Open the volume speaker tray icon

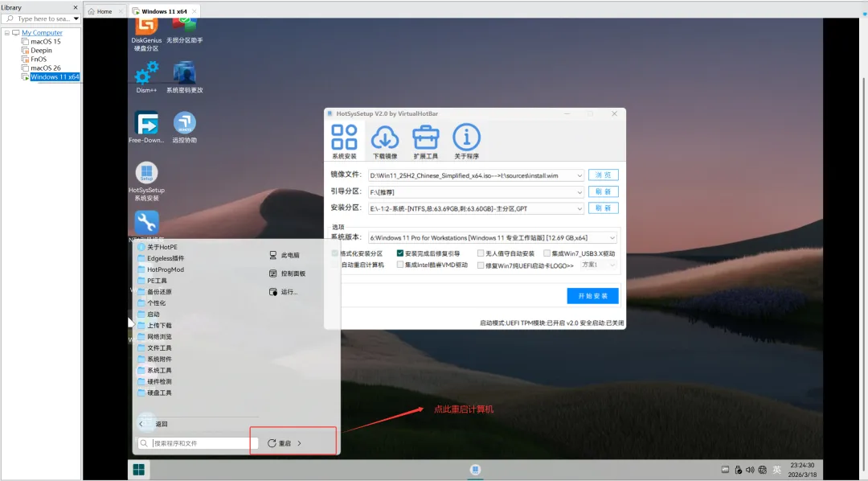[750, 470]
